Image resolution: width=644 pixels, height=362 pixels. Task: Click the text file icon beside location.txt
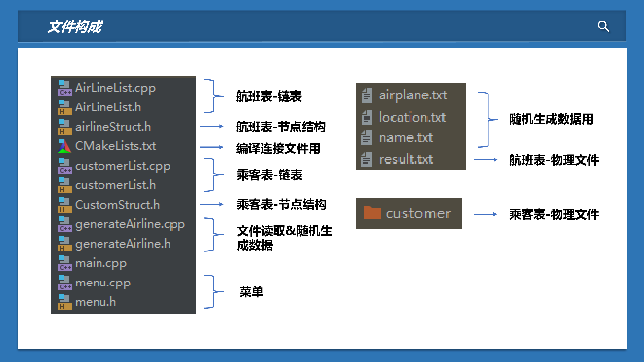coord(367,118)
